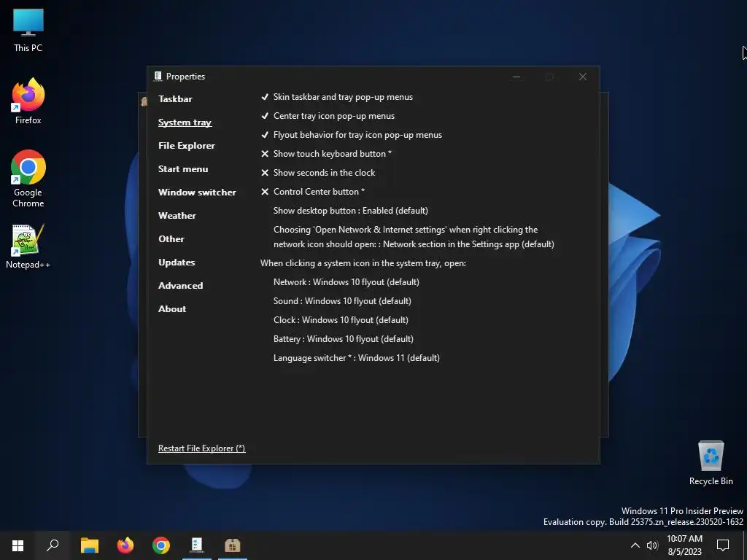The height and width of the screenshot is (560, 747).
Task: Open the clock showing 10:07 AM
Action: click(684, 545)
